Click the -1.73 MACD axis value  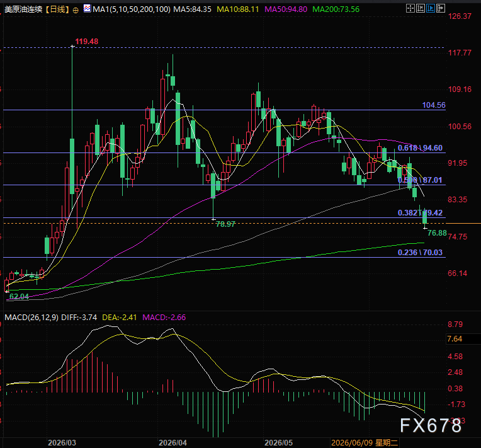coord(456,404)
